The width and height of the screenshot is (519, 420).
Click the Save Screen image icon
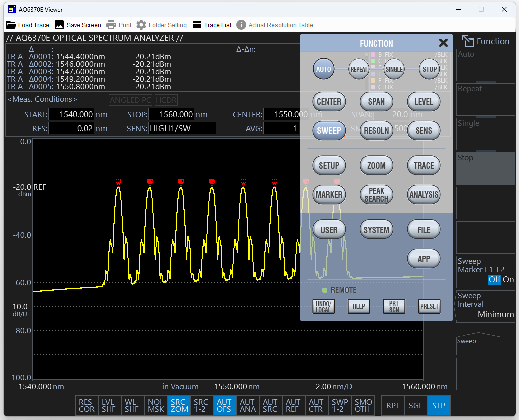(x=59, y=25)
